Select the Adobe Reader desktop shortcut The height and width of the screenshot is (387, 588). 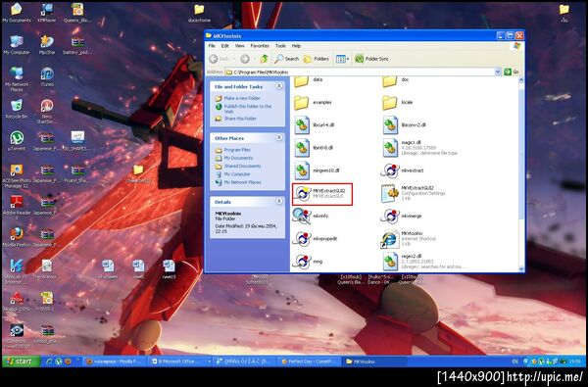tap(17, 208)
